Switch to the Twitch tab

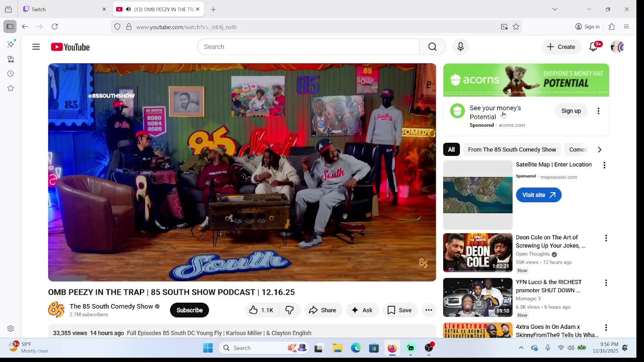tap(64, 9)
